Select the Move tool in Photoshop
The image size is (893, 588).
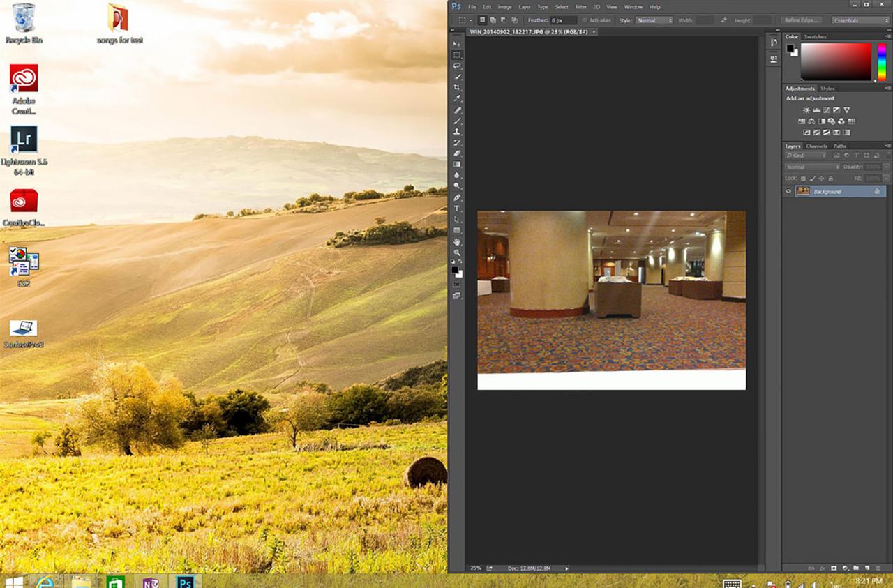pyautogui.click(x=457, y=44)
